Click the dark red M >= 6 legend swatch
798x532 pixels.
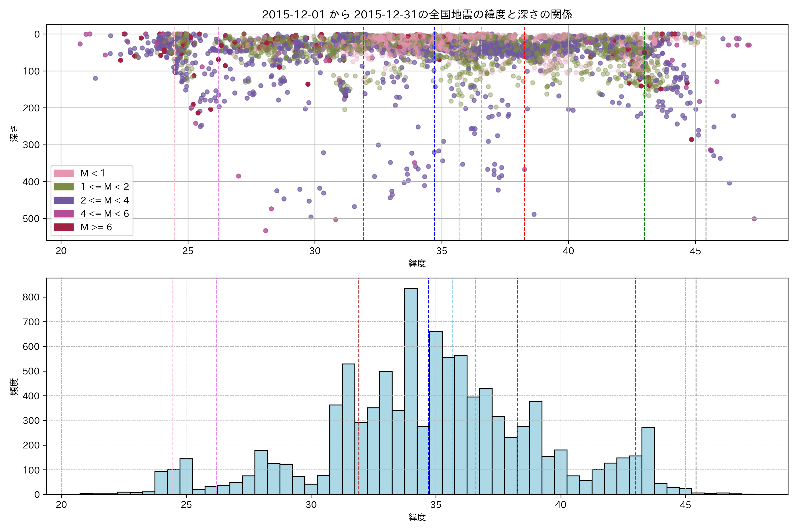pyautogui.click(x=64, y=227)
